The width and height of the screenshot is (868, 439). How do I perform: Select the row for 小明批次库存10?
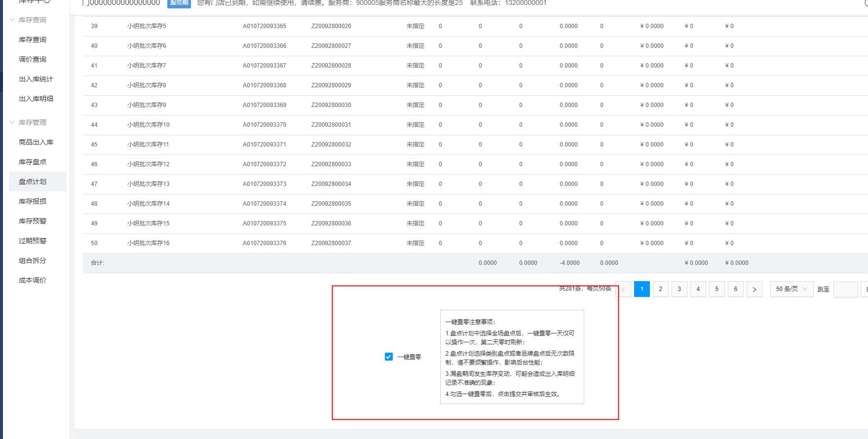click(148, 125)
